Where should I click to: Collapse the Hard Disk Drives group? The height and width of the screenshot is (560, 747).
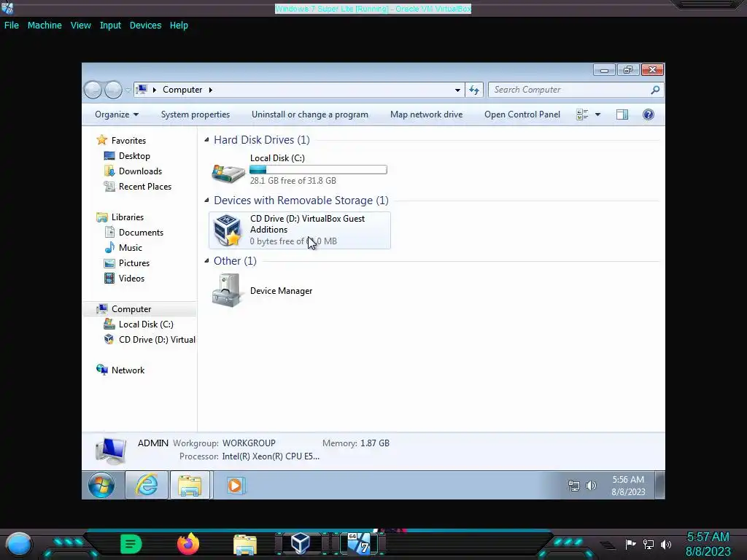point(206,139)
